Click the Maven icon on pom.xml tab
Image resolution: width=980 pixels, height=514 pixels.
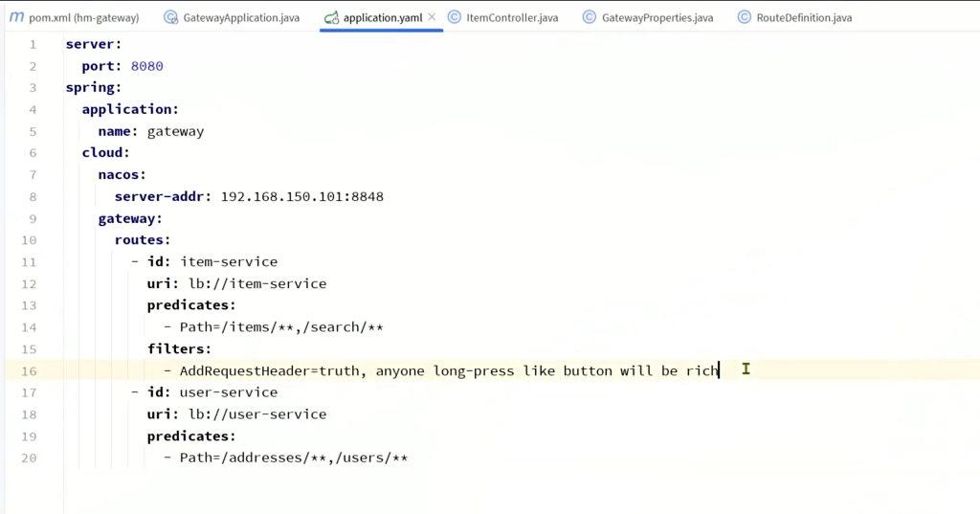click(16, 17)
